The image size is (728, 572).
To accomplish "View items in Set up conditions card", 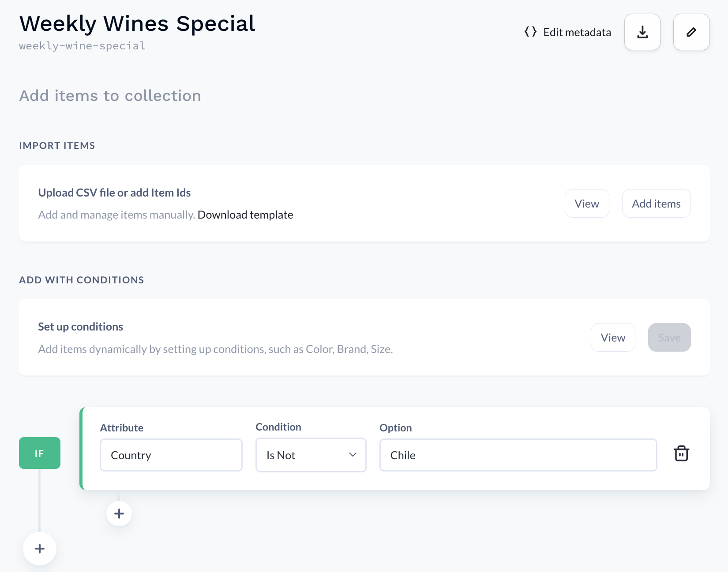I will coord(613,338).
